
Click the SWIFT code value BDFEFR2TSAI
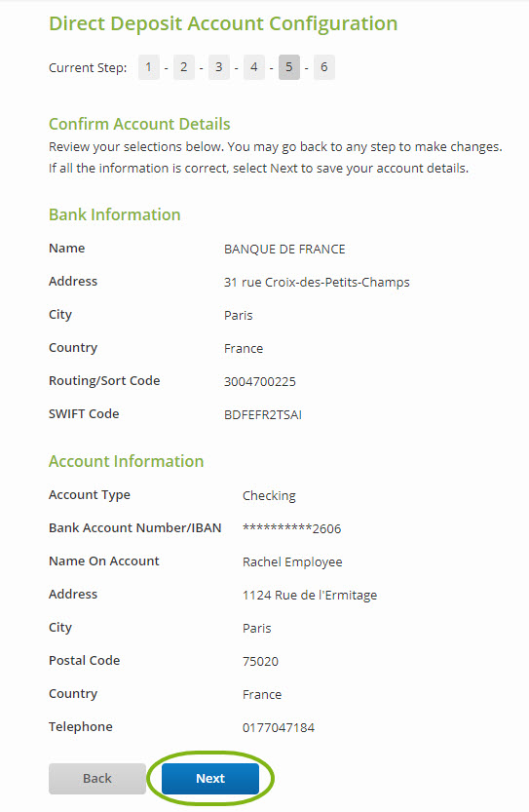point(263,415)
